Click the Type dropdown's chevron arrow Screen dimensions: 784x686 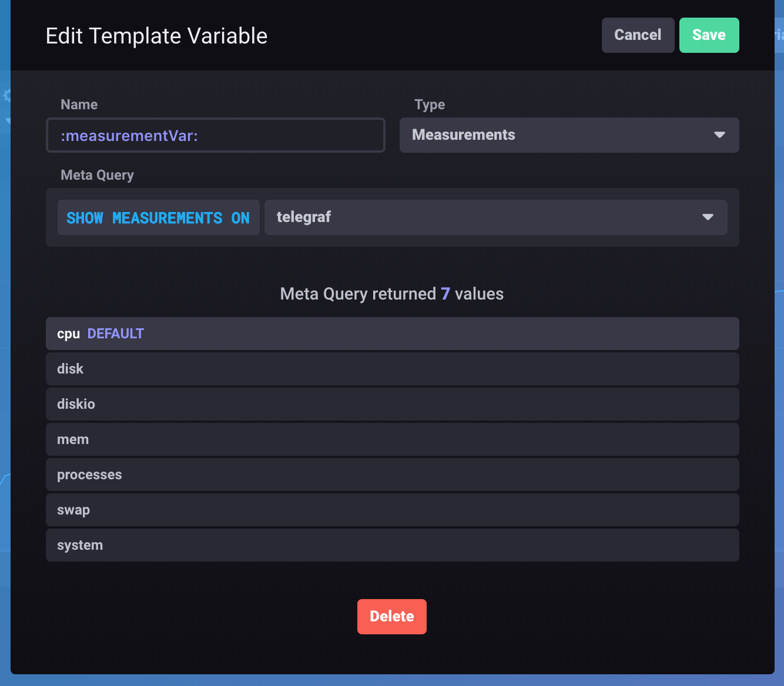coord(719,135)
